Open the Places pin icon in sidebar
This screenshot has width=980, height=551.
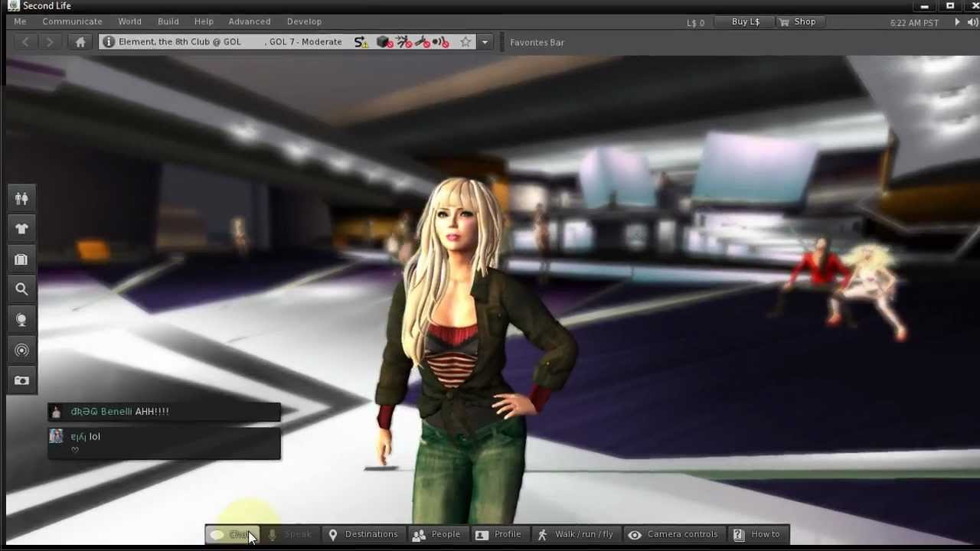point(21,320)
